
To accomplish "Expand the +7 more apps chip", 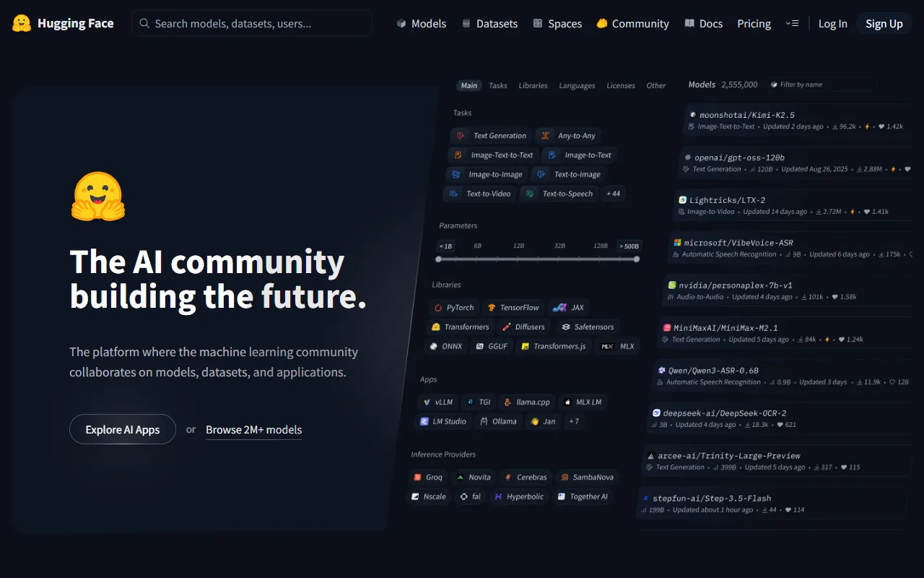I will (573, 421).
